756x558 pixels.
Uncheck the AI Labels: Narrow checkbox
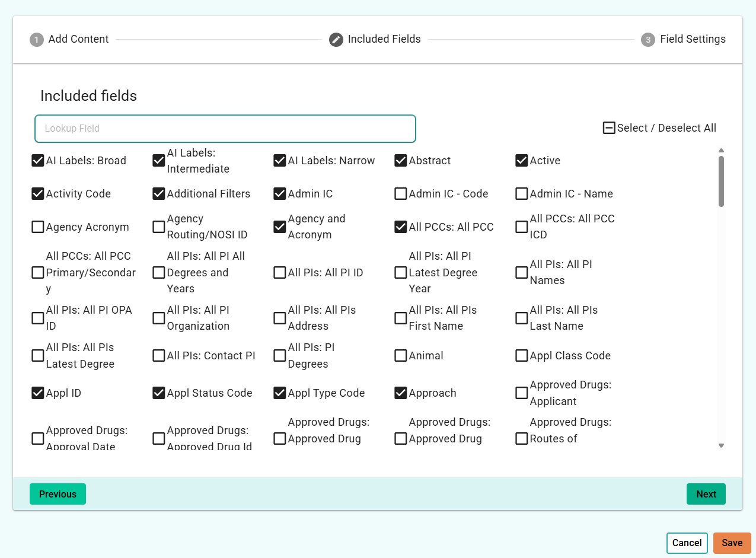pos(280,161)
